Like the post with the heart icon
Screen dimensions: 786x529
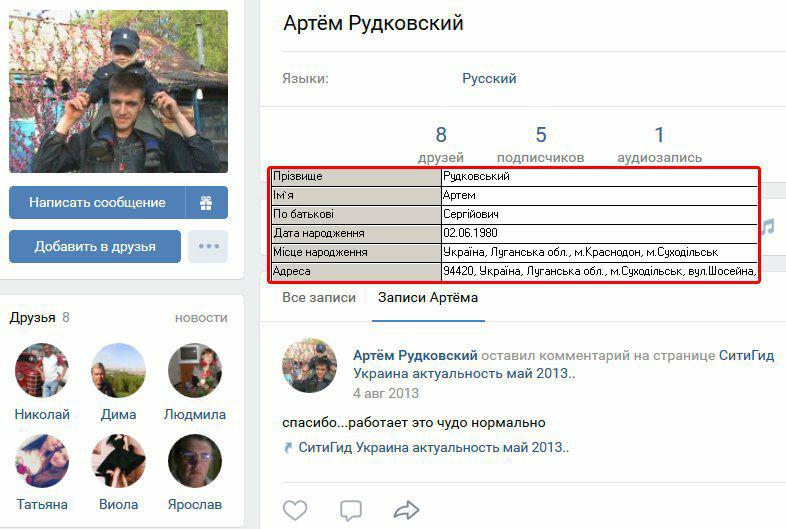295,510
